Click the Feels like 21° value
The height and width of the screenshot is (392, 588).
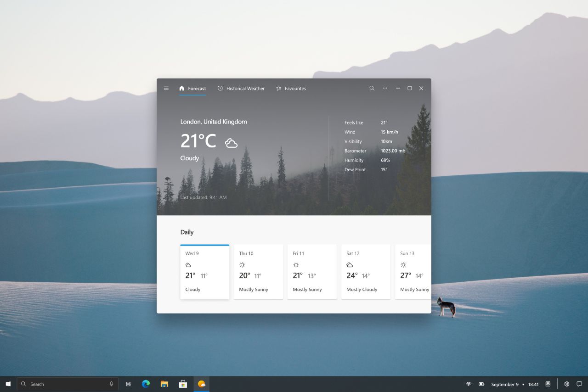pyautogui.click(x=384, y=123)
